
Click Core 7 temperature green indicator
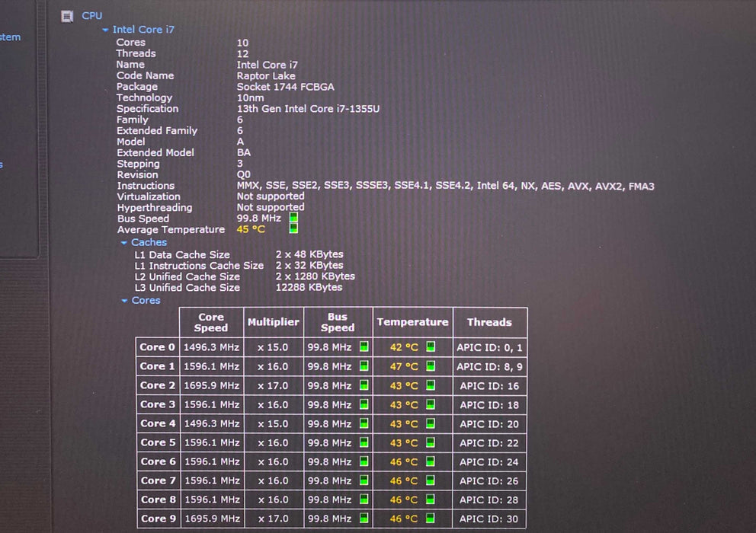[431, 480]
